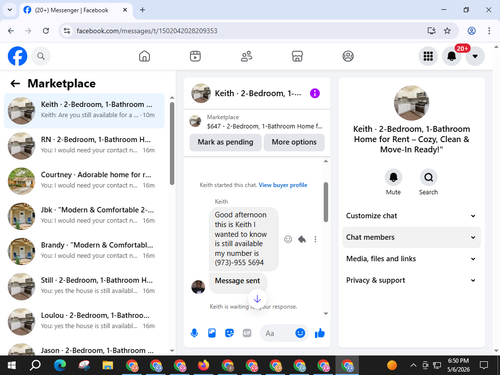This screenshot has height=375, width=500.
Task: Go to the Home feed icon
Action: click(x=144, y=56)
